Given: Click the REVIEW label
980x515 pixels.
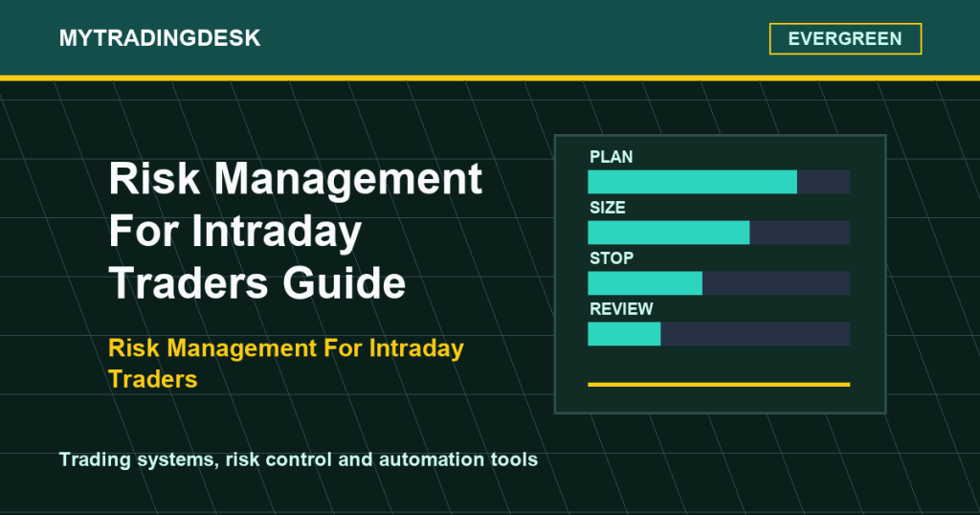Looking at the screenshot, I should coord(621,309).
